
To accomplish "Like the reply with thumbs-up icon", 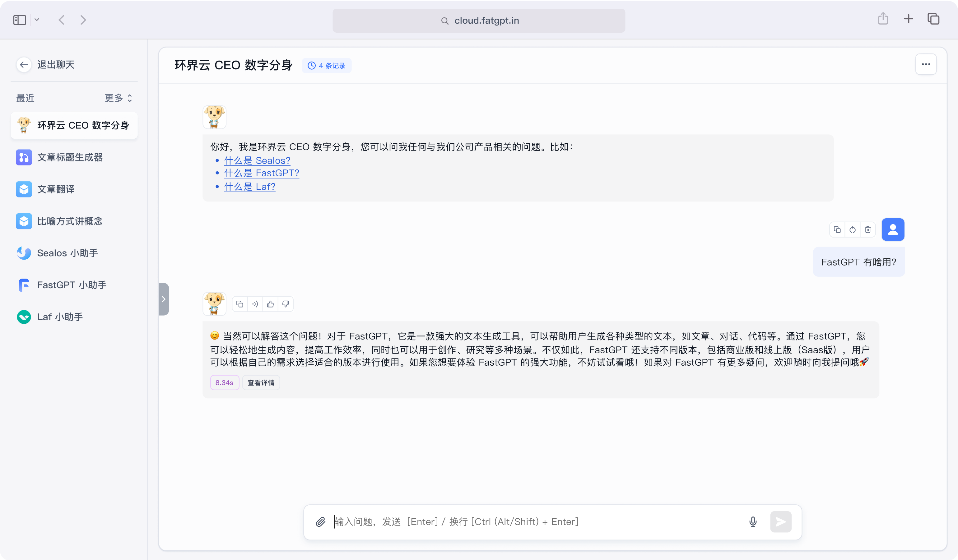I will (270, 304).
